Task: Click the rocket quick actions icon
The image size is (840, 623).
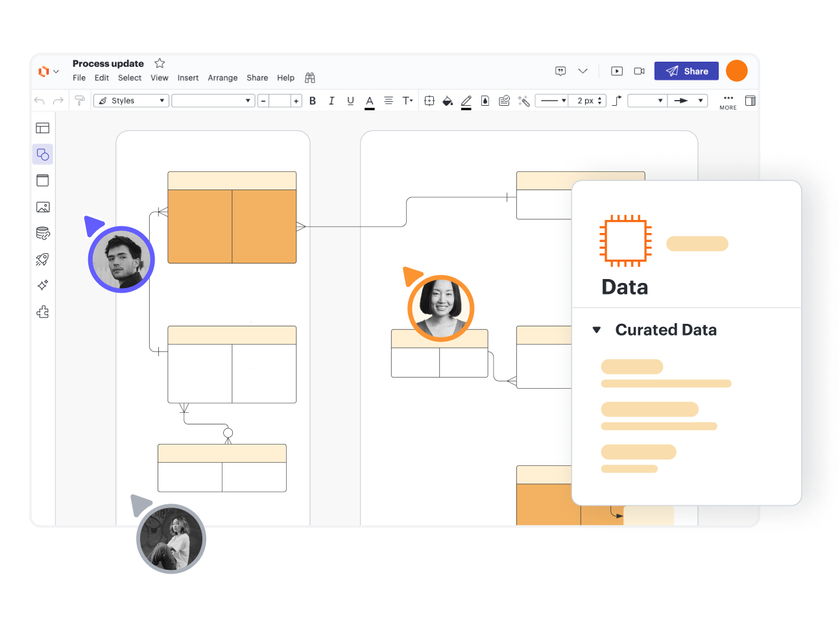Action: pos(43,260)
